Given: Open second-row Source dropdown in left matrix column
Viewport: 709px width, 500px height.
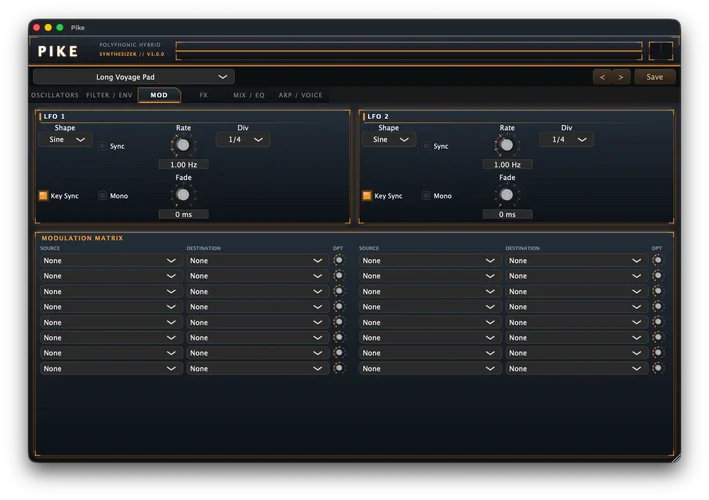Looking at the screenshot, I should point(111,276).
